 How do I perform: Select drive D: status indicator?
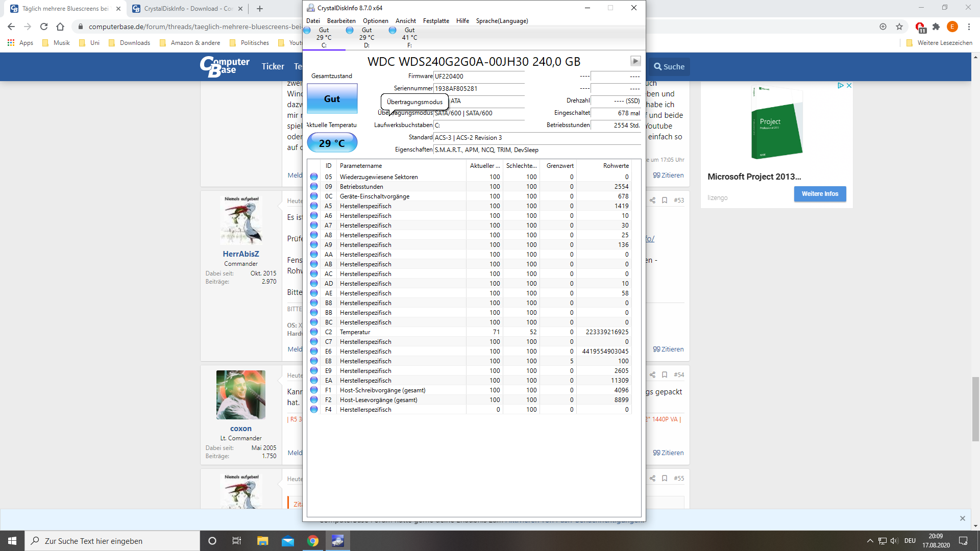[x=366, y=37]
